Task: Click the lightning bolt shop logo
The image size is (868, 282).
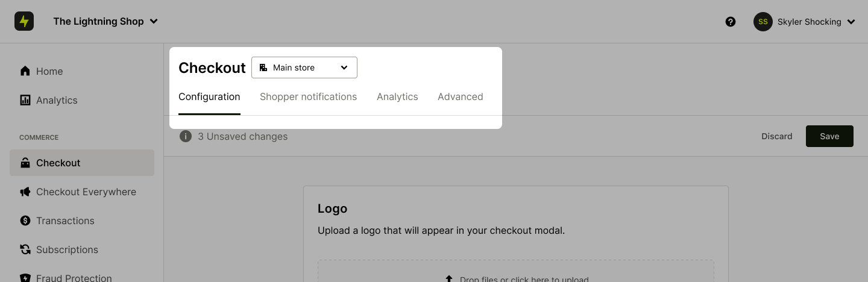Action: pos(24,22)
